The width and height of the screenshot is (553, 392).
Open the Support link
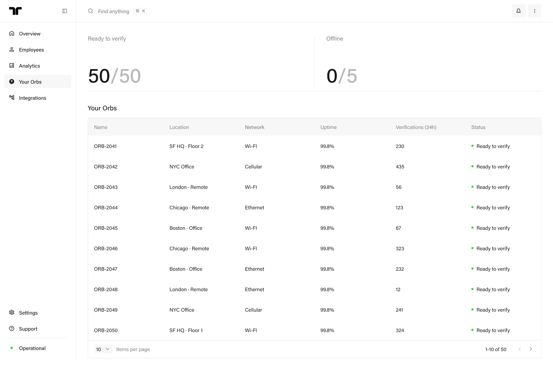(38, 329)
